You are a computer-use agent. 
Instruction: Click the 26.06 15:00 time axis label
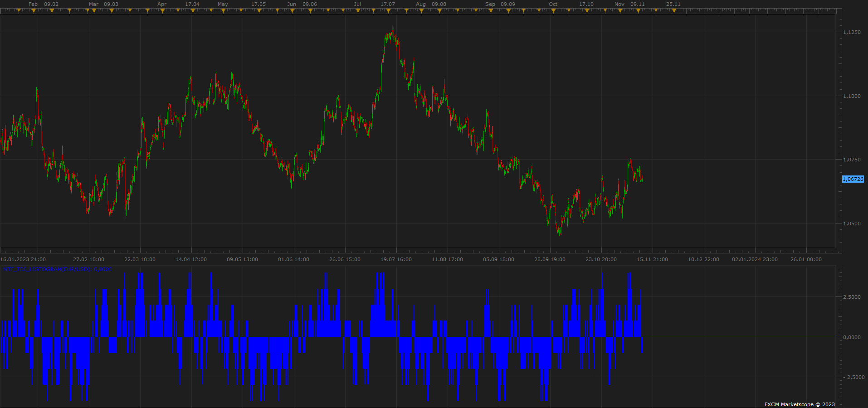pyautogui.click(x=345, y=259)
